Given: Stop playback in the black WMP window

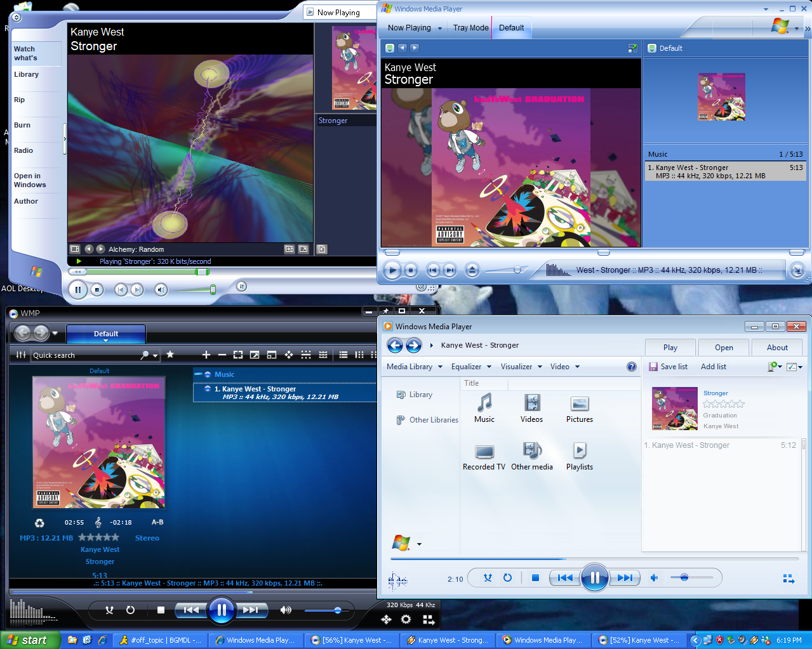Looking at the screenshot, I should (161, 610).
